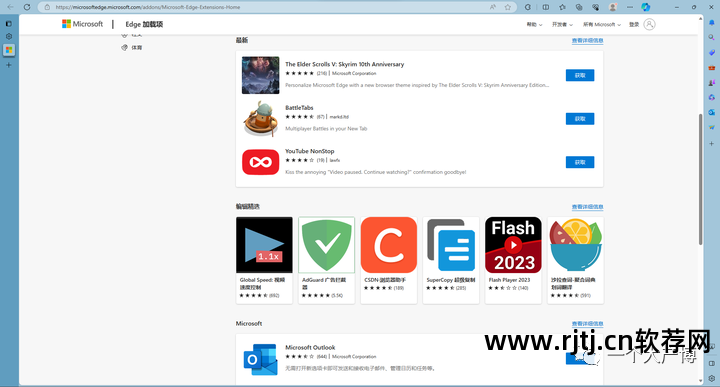
Task: Open Skyrim theme thumbnail image
Action: tap(260, 75)
